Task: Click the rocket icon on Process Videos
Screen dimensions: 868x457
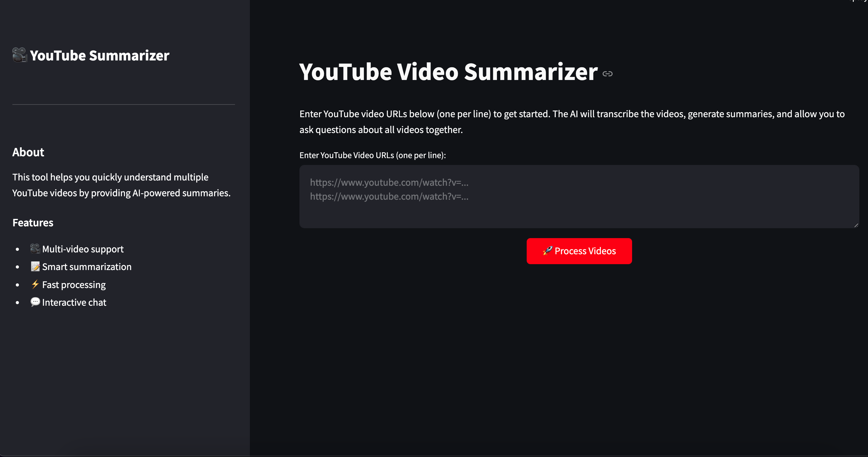Action: (x=547, y=251)
